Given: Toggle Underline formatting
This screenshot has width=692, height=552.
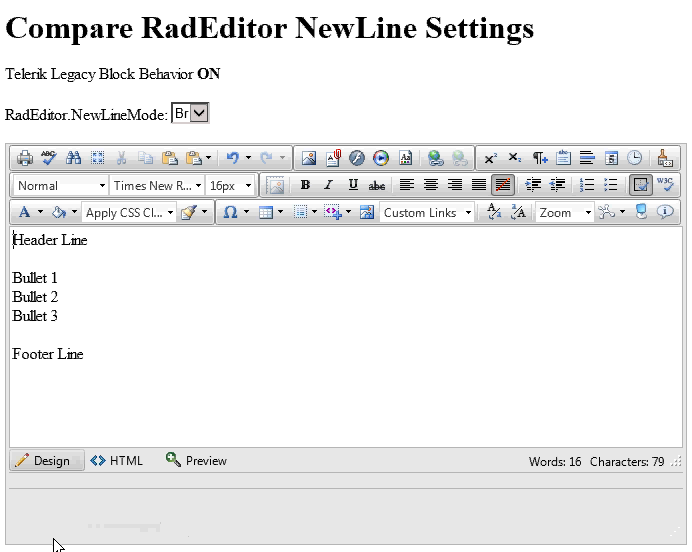Looking at the screenshot, I should tap(353, 185).
